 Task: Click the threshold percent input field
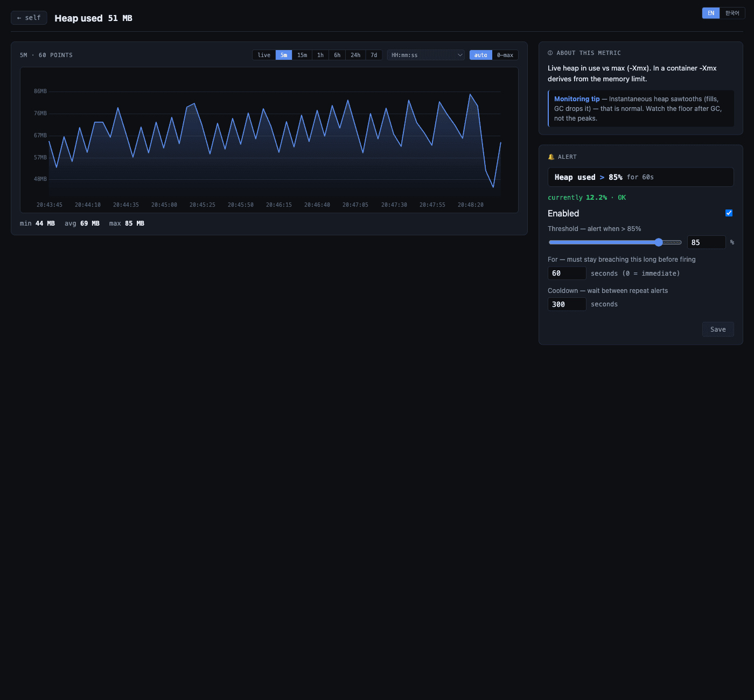[x=707, y=242]
